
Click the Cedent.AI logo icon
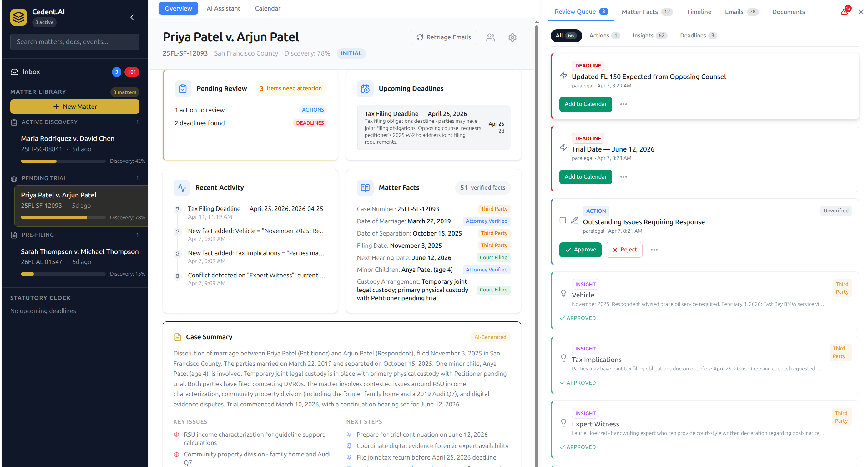(18, 17)
